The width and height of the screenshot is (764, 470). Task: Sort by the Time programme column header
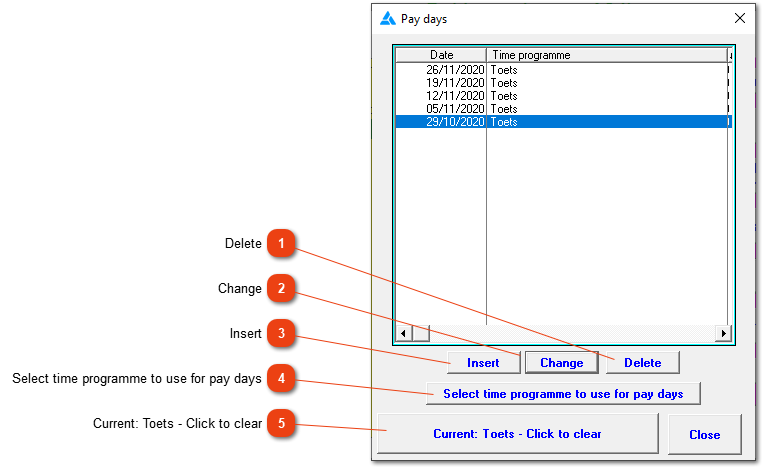(607, 55)
